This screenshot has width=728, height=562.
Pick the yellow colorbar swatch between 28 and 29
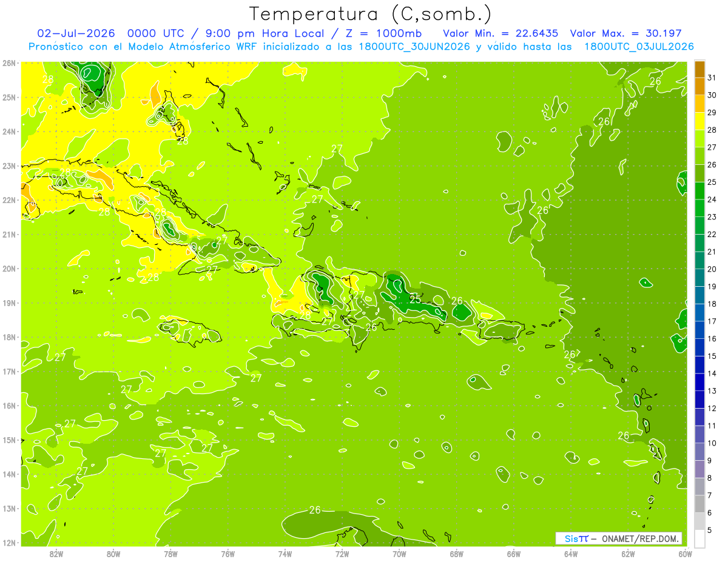(699, 121)
